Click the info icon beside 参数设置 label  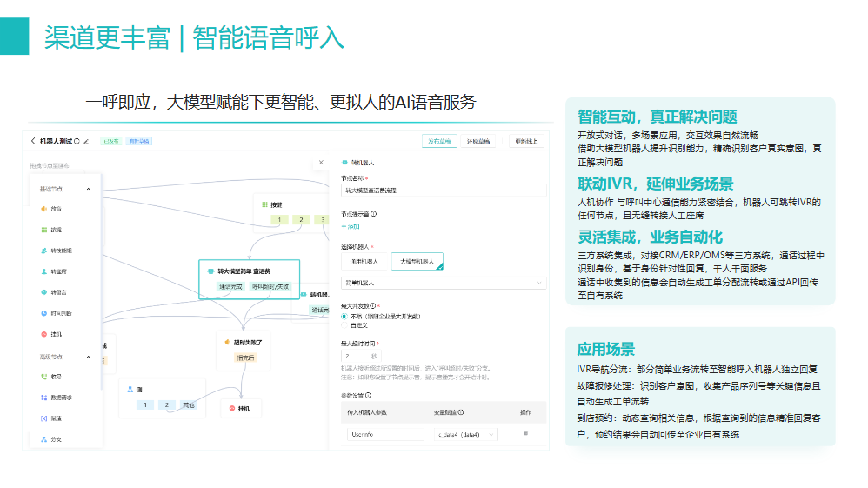tap(368, 396)
